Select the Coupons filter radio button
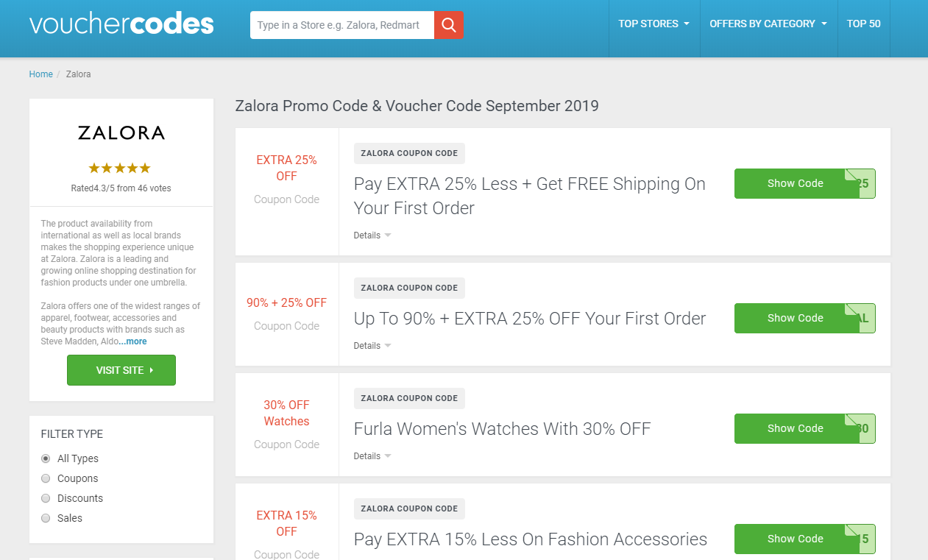 tap(46, 478)
